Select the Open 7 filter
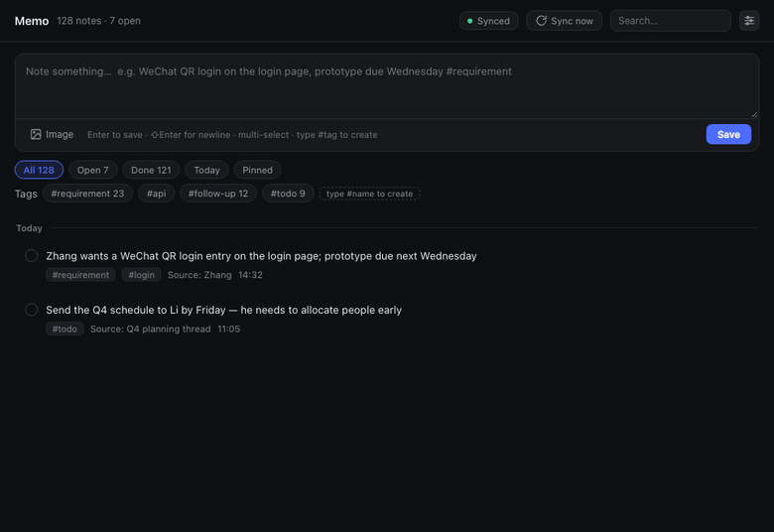Screen dimensions: 774x532 (93, 170)
